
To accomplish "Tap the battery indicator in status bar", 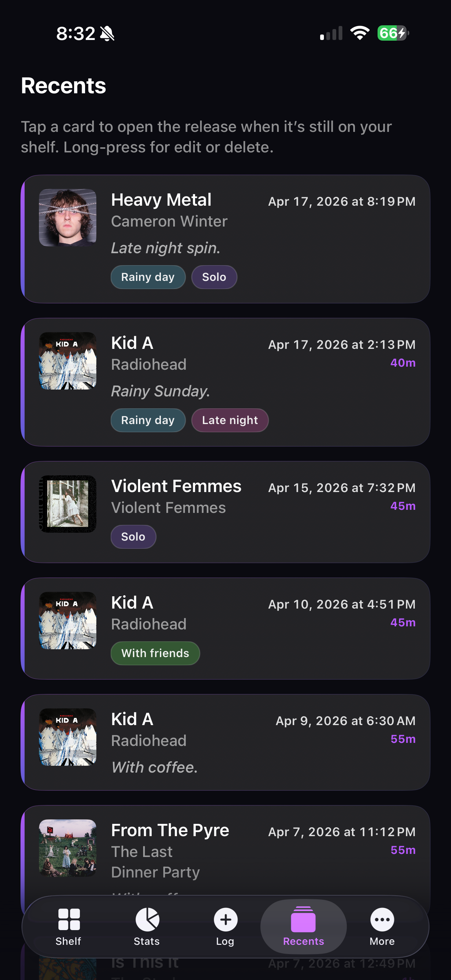I will (393, 33).
